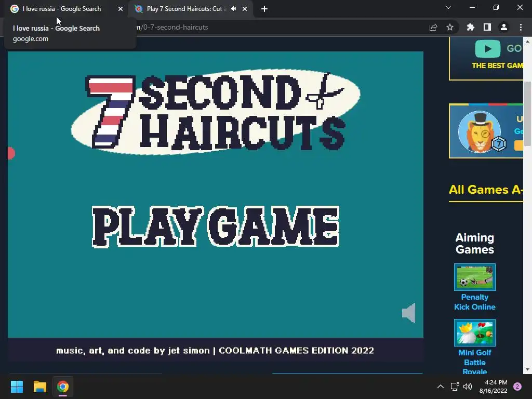Mute tab audio via tab speaker icon
Image resolution: width=532 pixels, height=399 pixels.
[233, 9]
